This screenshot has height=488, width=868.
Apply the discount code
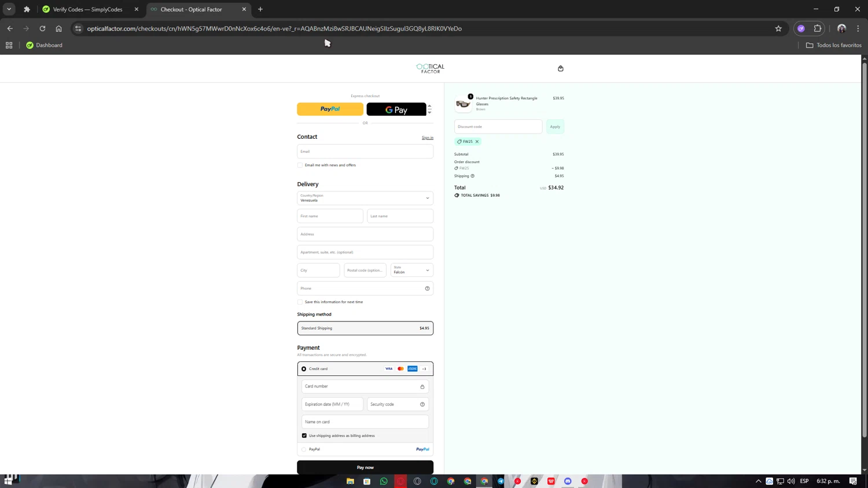pos(555,127)
